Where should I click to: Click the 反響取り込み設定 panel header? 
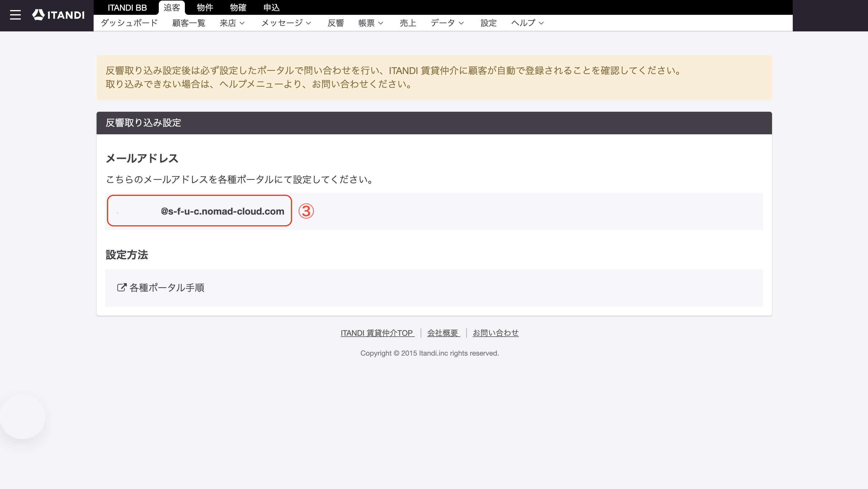434,123
